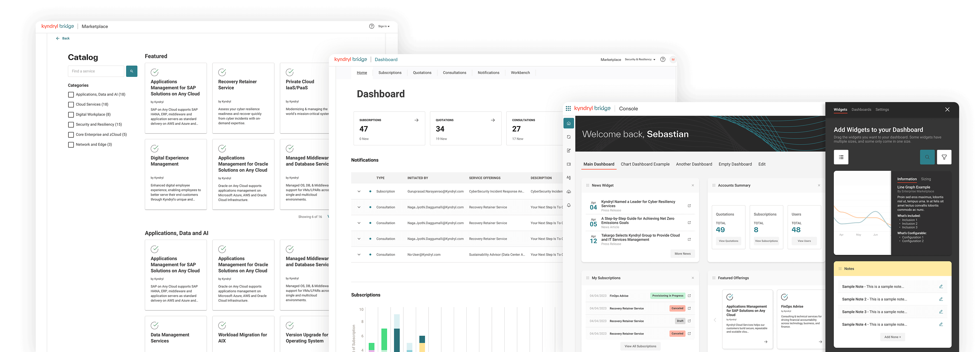
Task: Open Security & Resiliency dropdown in Dashboard header
Action: coord(640,59)
